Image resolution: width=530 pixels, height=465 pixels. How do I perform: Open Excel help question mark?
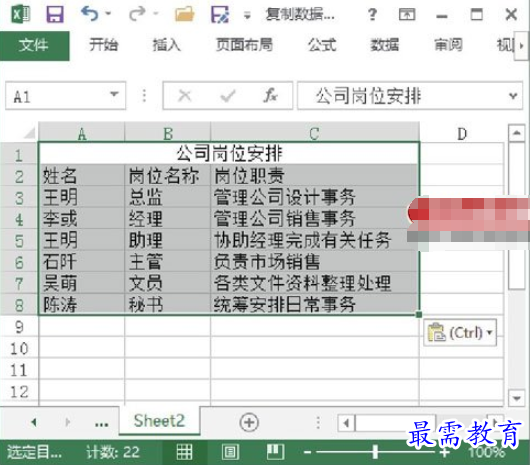tap(372, 15)
